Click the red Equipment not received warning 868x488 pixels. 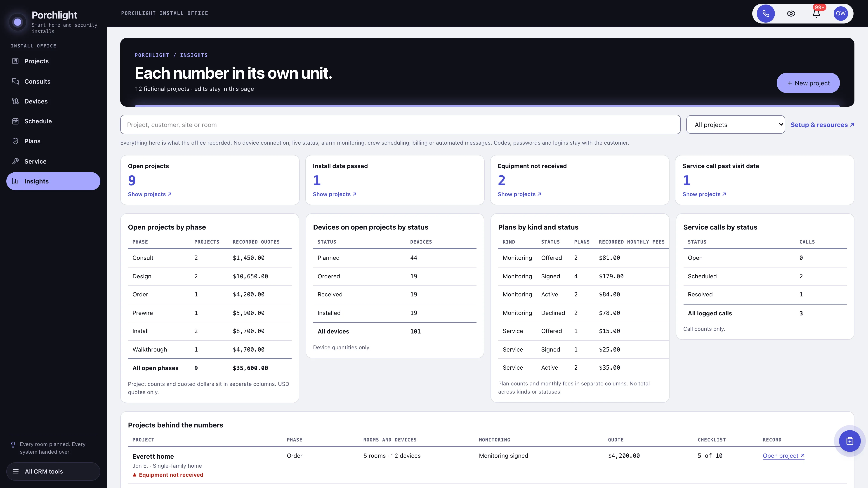click(168, 474)
